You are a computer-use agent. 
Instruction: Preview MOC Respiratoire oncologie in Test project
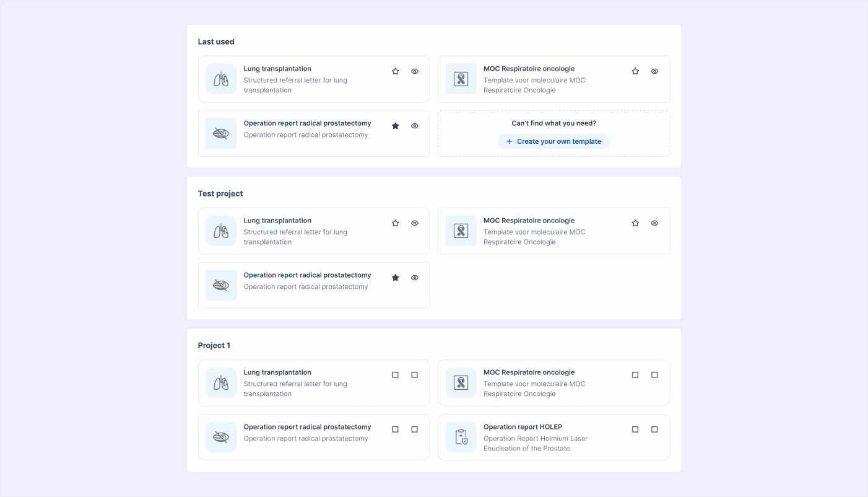[x=654, y=223]
